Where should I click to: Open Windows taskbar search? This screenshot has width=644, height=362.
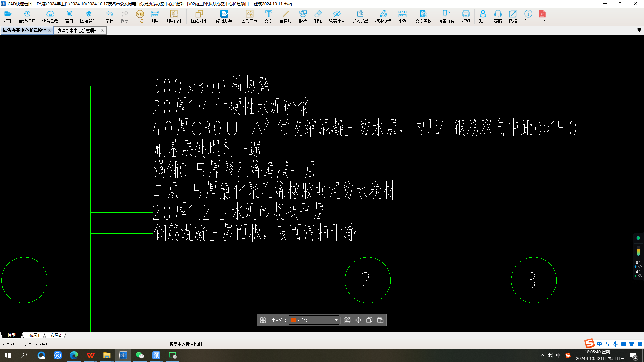coord(24,355)
